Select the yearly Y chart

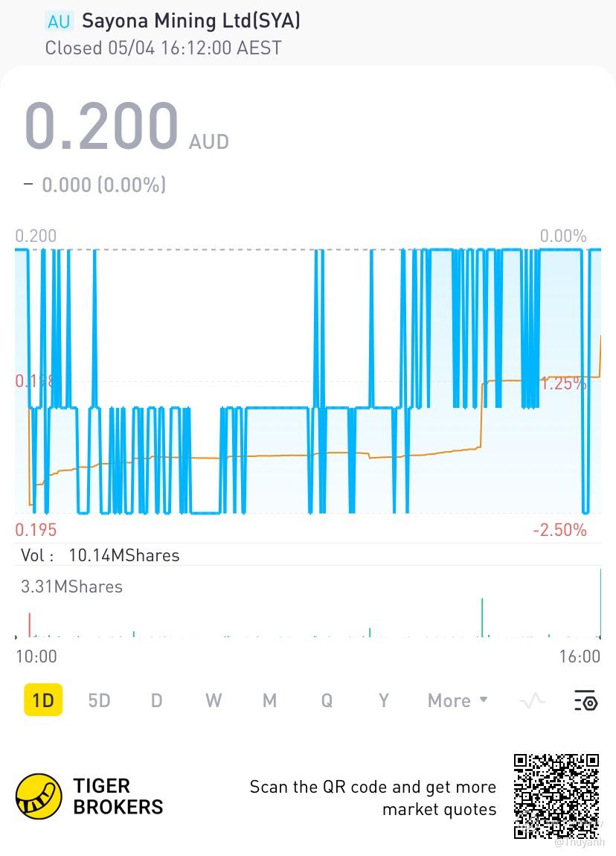pyautogui.click(x=383, y=700)
